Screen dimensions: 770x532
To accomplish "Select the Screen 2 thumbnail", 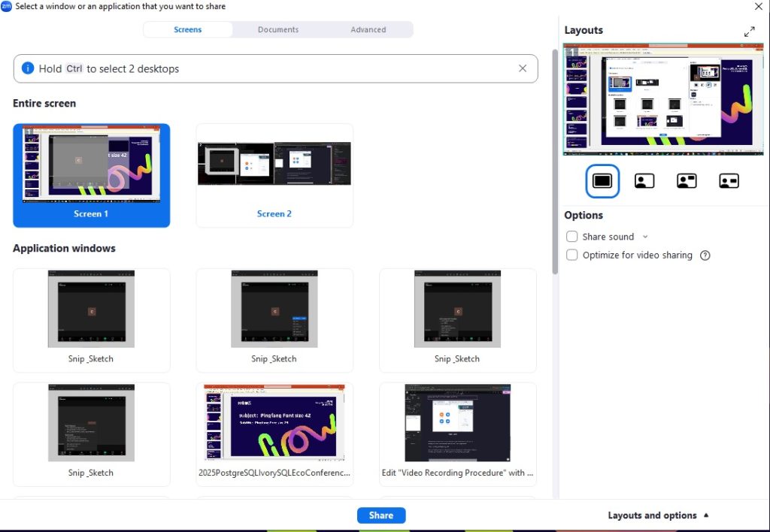I will pyautogui.click(x=274, y=175).
